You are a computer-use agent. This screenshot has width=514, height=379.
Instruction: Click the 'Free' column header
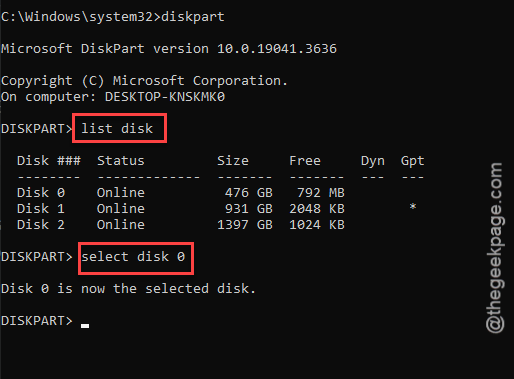pos(305,161)
